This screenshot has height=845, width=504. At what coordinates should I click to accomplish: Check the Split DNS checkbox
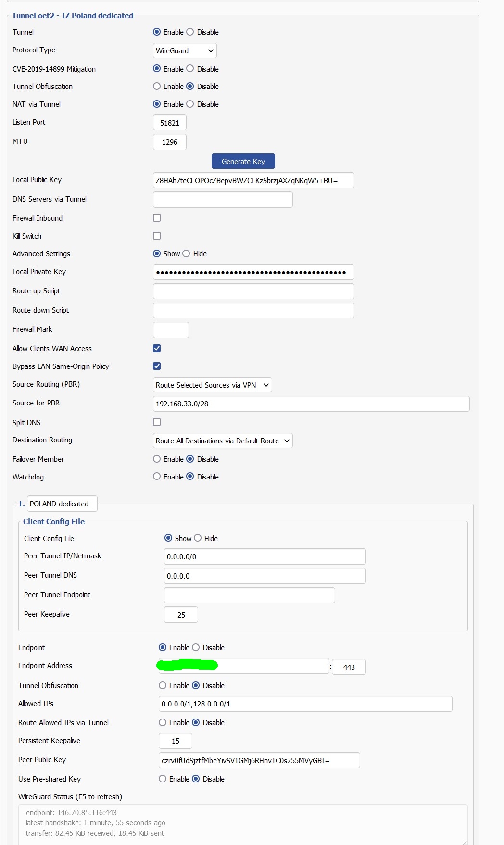coord(157,422)
